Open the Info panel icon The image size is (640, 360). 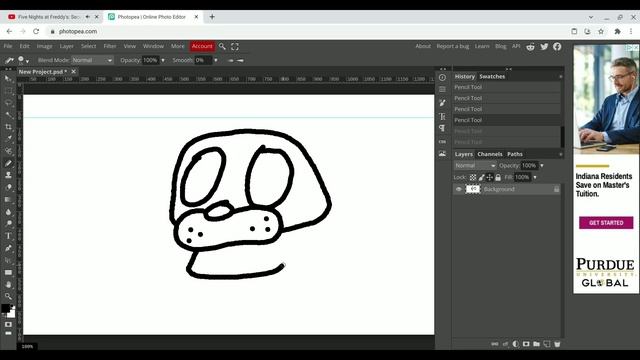(442, 78)
